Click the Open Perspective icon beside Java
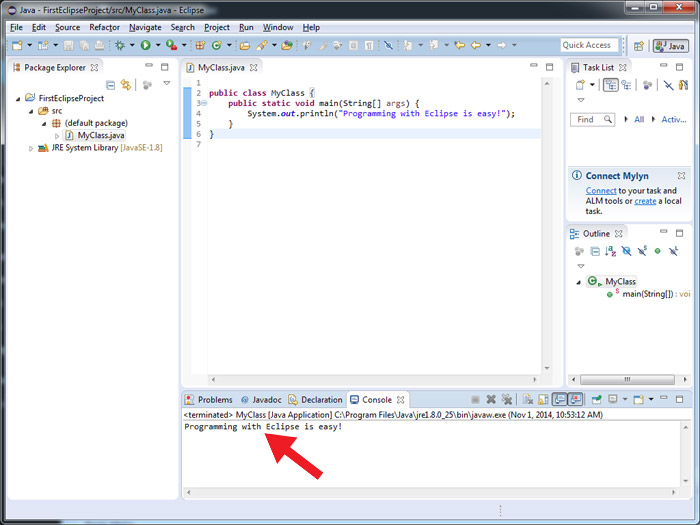 point(639,46)
